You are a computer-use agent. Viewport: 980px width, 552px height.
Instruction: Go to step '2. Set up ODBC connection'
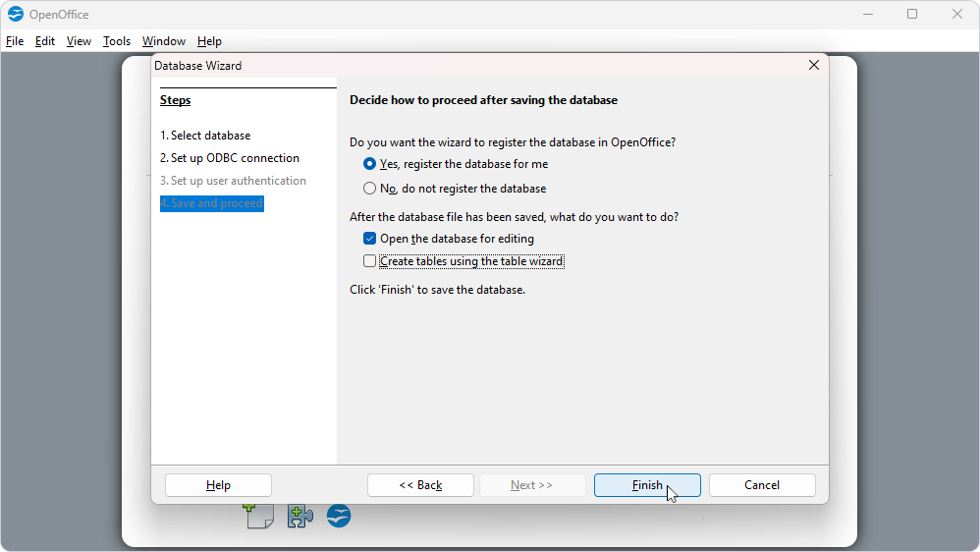click(230, 157)
